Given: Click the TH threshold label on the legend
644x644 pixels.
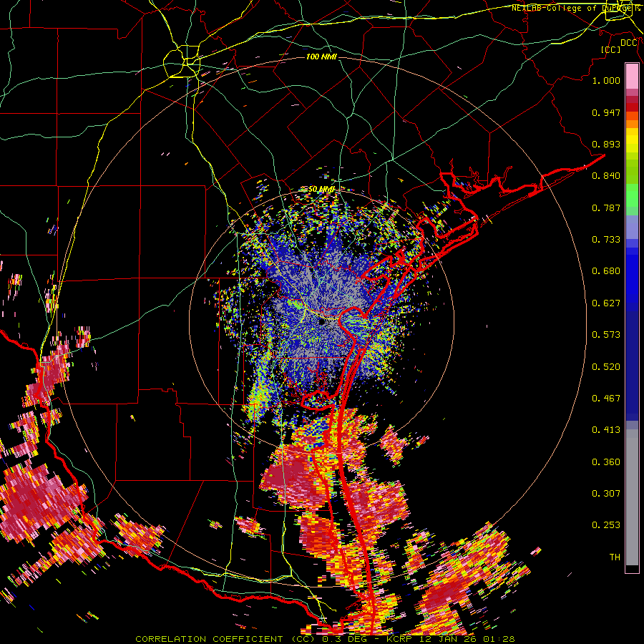Looking at the screenshot, I should pyautogui.click(x=615, y=557).
